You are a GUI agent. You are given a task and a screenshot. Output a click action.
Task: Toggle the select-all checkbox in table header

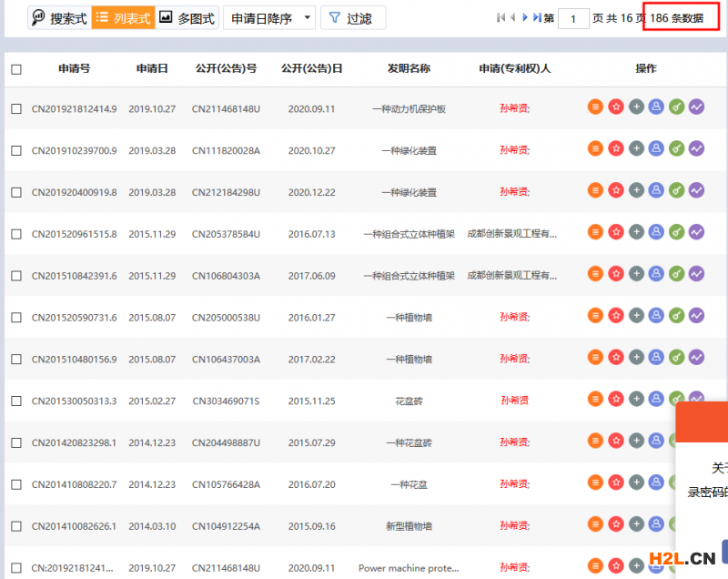click(16, 69)
